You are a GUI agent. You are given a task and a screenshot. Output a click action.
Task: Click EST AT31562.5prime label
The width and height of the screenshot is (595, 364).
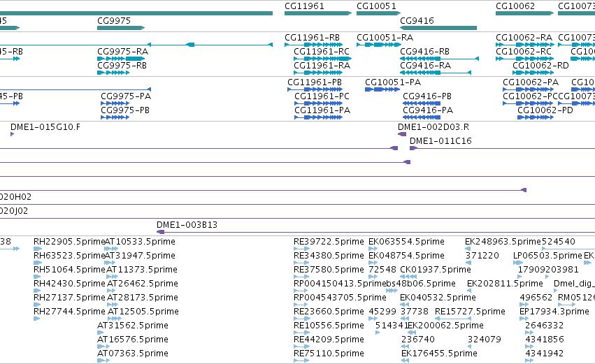coord(132,326)
